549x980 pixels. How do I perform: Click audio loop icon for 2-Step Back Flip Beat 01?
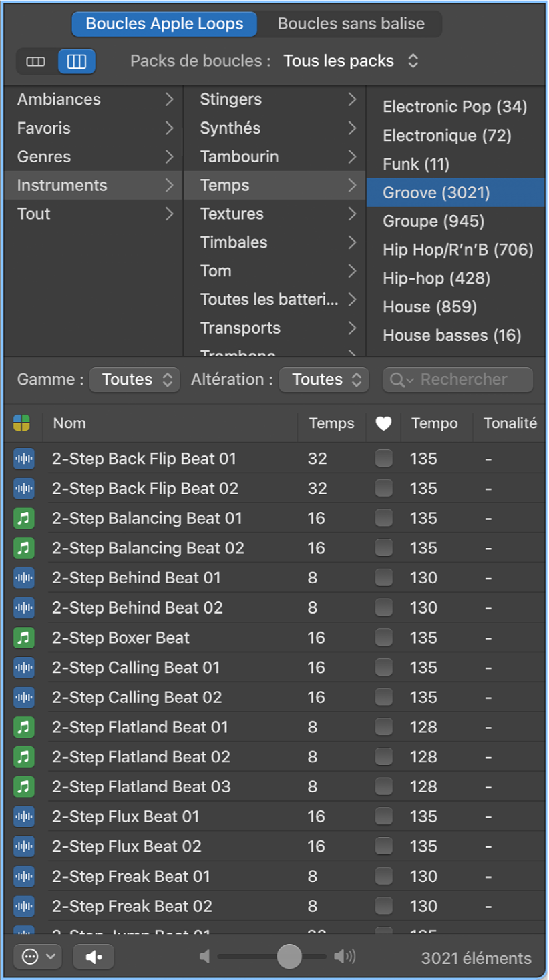click(24, 459)
